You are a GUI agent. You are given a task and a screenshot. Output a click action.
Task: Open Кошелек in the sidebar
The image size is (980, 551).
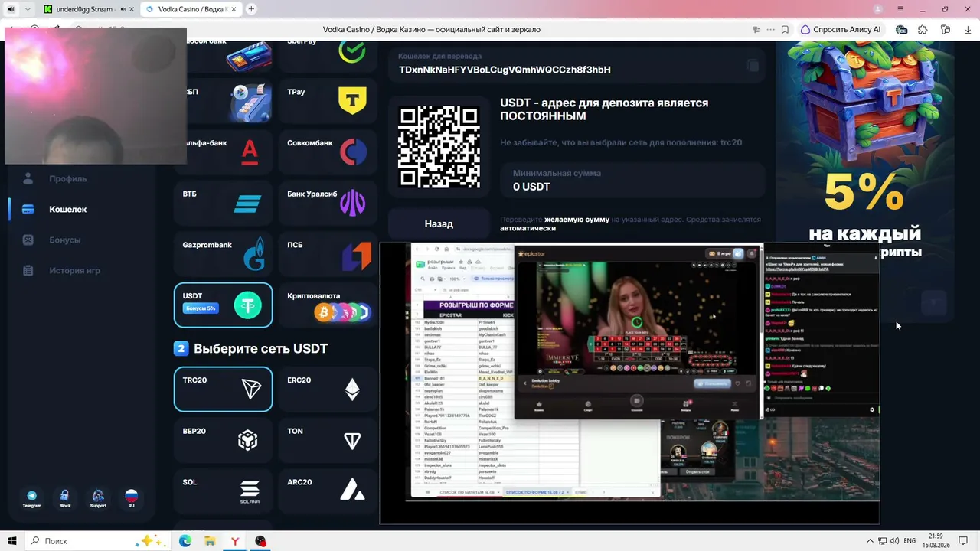pyautogui.click(x=67, y=209)
